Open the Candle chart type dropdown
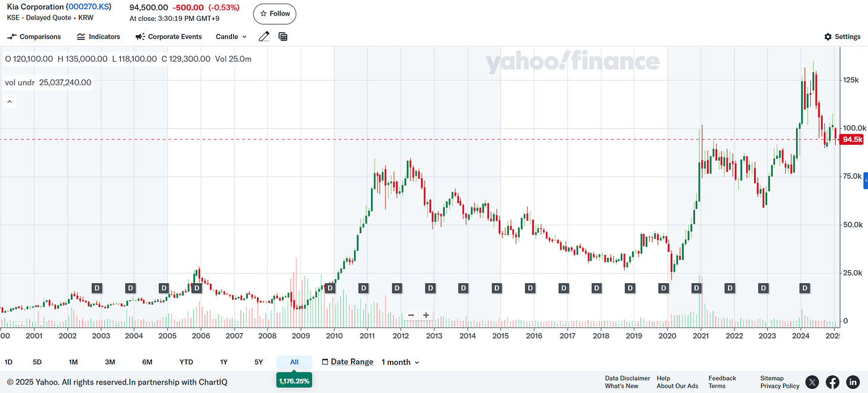The width and height of the screenshot is (868, 393). click(x=231, y=36)
